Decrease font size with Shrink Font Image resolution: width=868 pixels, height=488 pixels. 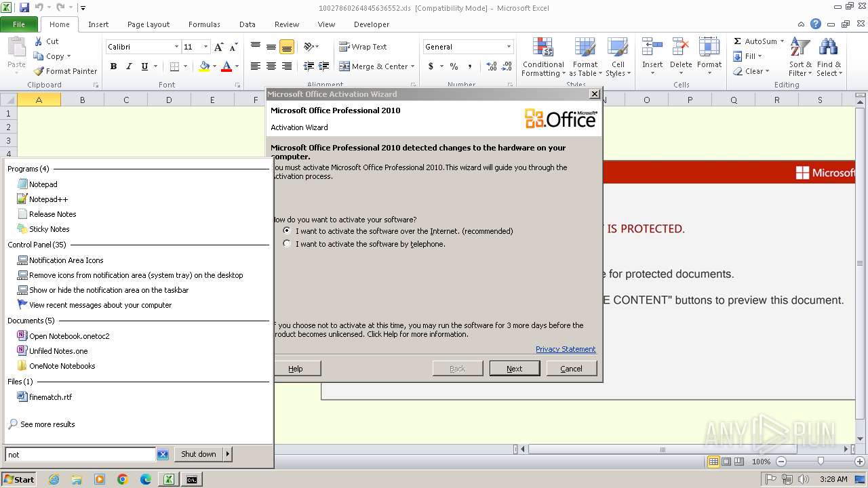[233, 47]
